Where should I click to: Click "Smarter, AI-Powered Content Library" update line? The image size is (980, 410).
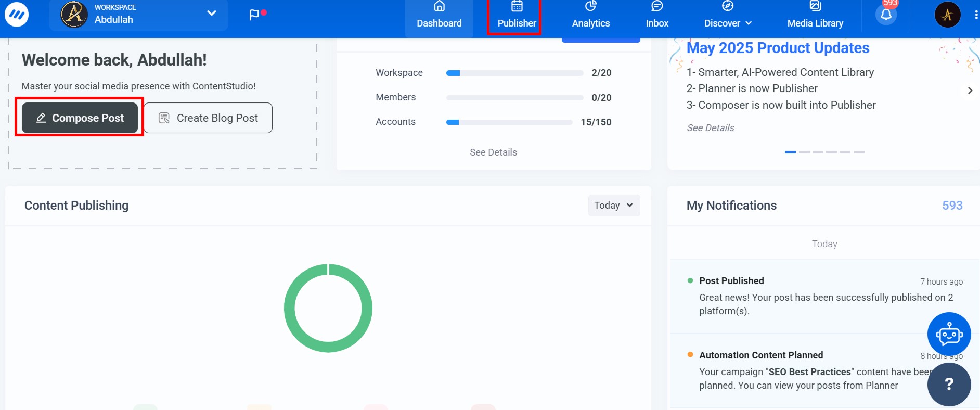pos(780,72)
